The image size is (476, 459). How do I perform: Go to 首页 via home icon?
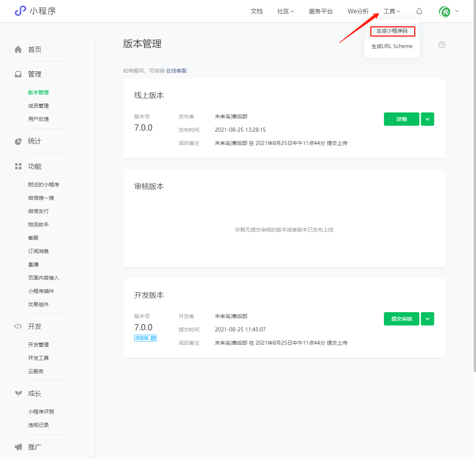pos(18,50)
